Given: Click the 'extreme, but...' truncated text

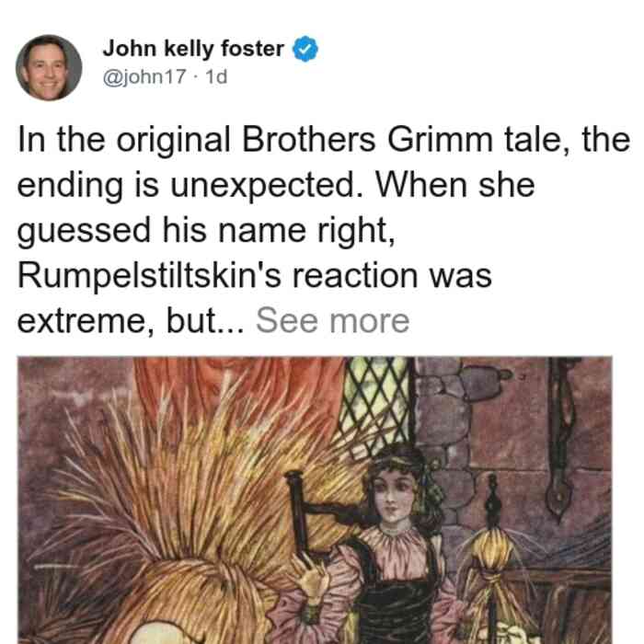Looking at the screenshot, I should (x=131, y=321).
